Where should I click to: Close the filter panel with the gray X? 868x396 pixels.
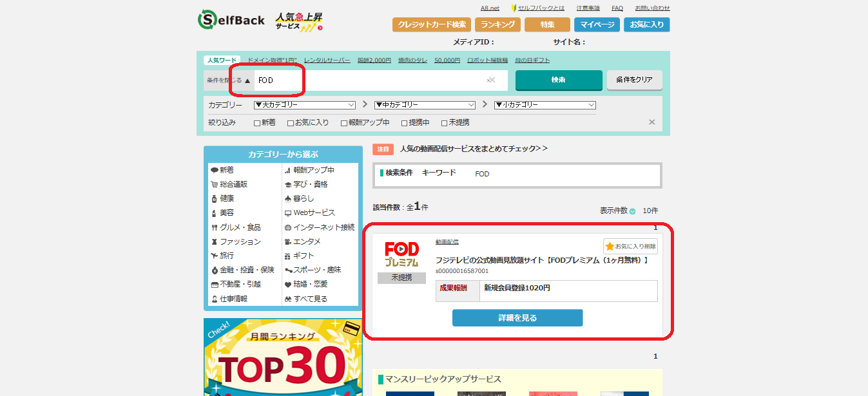point(651,122)
